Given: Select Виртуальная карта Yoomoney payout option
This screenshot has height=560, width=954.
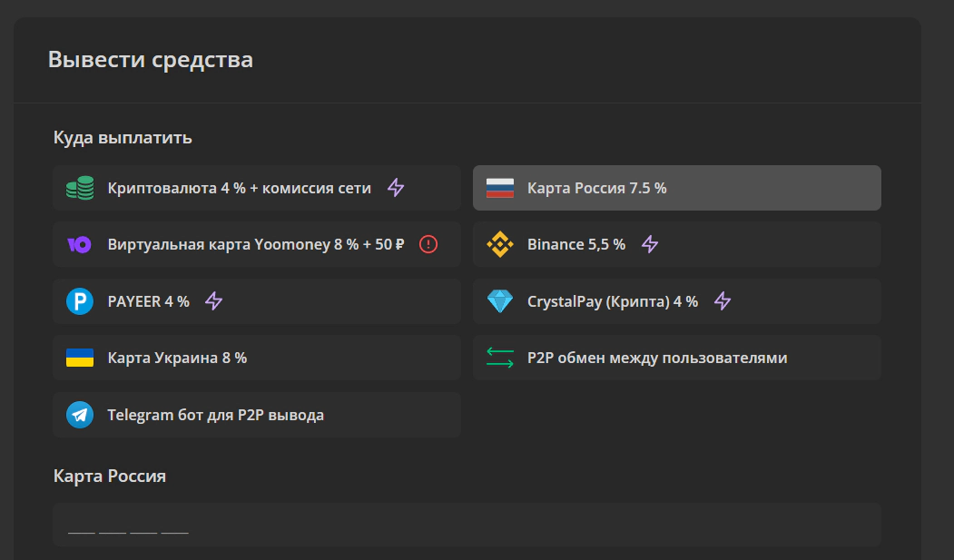Looking at the screenshot, I should click(256, 244).
